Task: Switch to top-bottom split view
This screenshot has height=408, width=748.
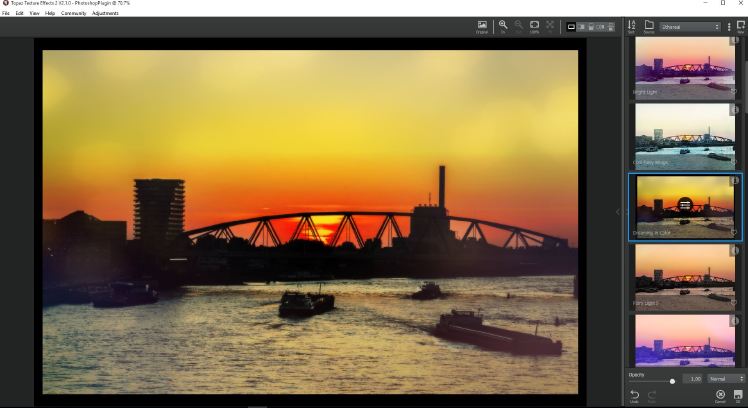Action: pyautogui.click(x=591, y=27)
